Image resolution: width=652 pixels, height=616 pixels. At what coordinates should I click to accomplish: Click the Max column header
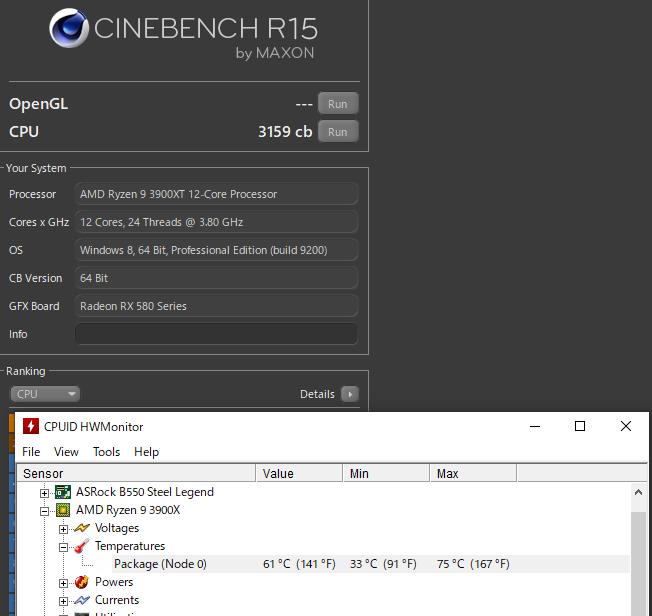473,473
